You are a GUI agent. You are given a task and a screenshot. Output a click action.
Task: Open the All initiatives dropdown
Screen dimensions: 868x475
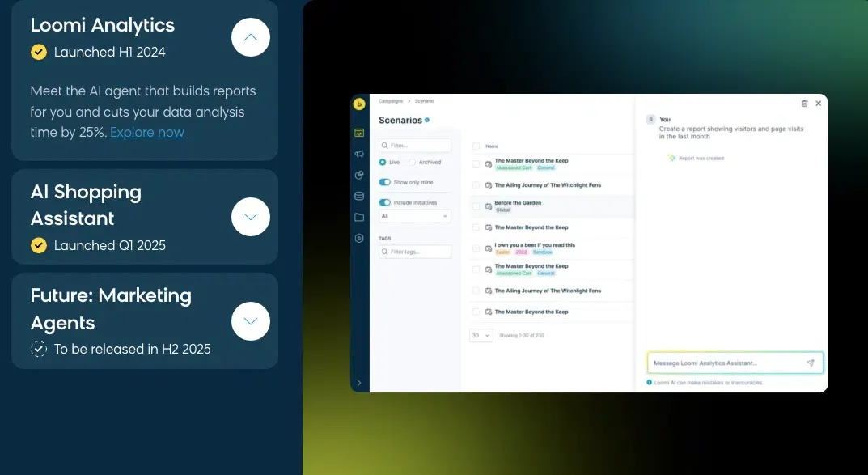[415, 216]
